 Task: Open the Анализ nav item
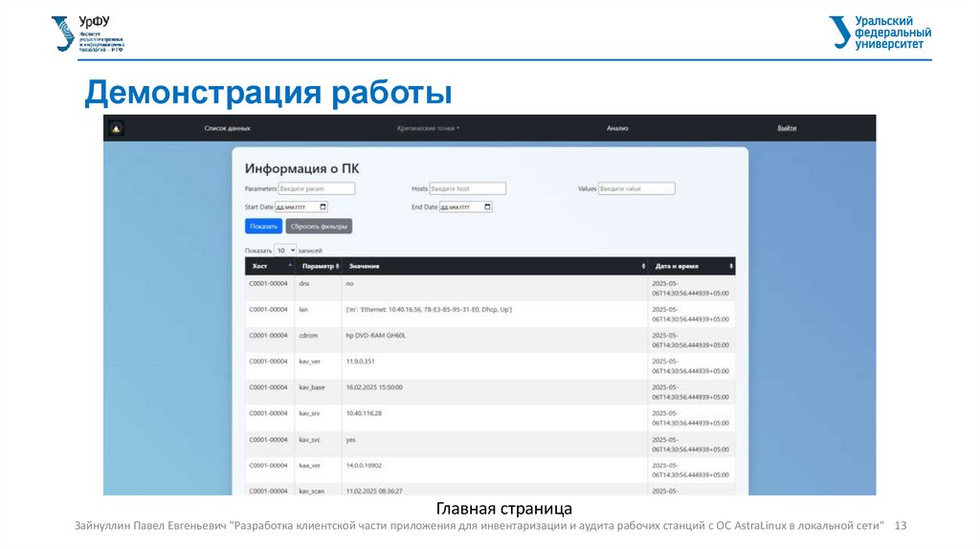617,128
